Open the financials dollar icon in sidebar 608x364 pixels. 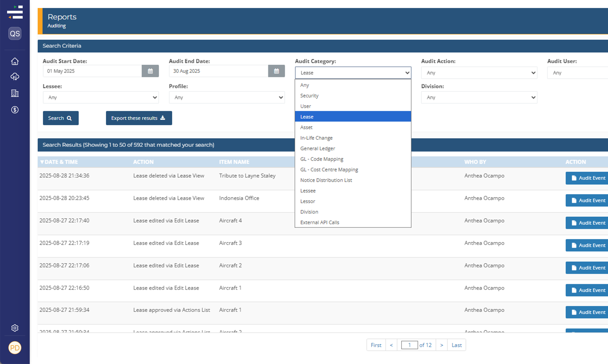pos(15,110)
